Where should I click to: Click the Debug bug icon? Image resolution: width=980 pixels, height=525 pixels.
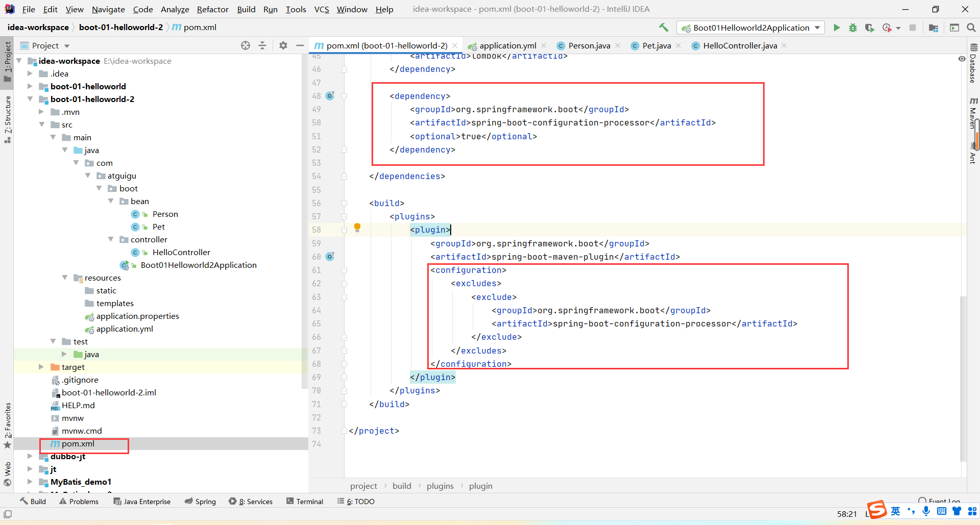(852, 28)
